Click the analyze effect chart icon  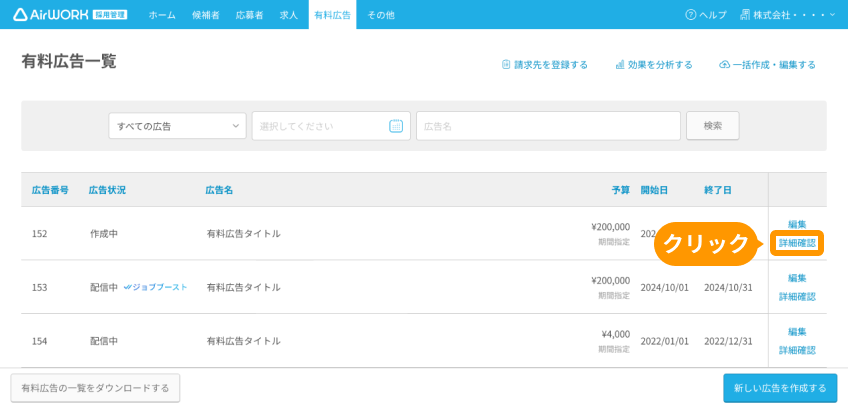(620, 65)
